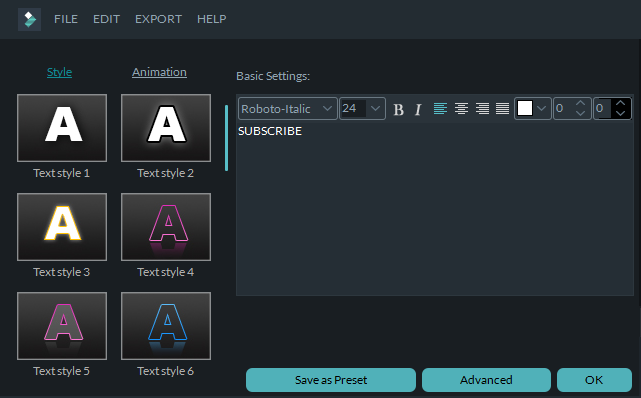The height and width of the screenshot is (398, 641).
Task: Open the Roboto-Italic font dropdown
Action: coord(288,109)
